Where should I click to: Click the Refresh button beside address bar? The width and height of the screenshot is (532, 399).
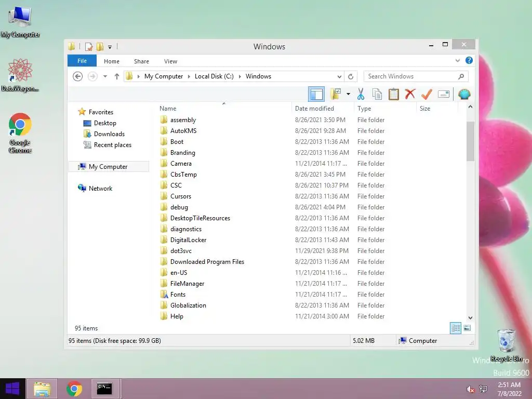pos(351,76)
